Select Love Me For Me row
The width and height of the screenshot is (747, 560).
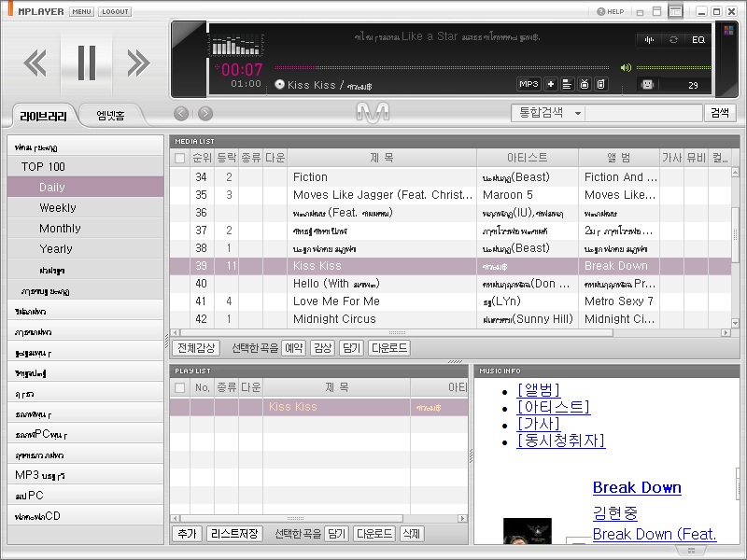(x=451, y=301)
